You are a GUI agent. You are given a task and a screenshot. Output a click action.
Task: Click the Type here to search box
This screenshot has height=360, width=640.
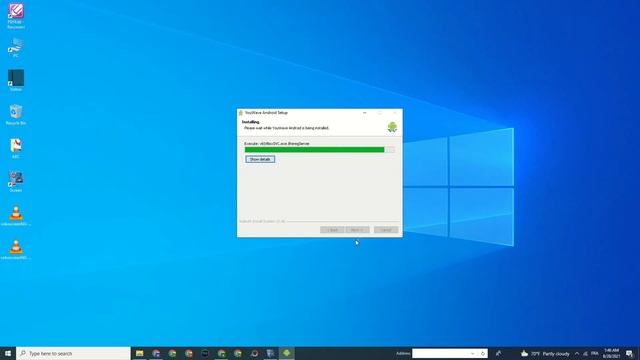pyautogui.click(x=73, y=353)
